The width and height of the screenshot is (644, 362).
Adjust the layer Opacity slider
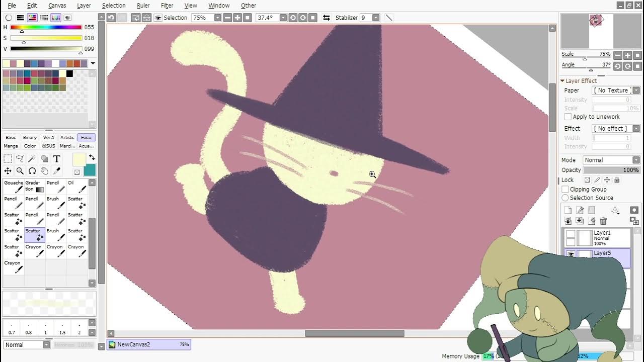(611, 170)
